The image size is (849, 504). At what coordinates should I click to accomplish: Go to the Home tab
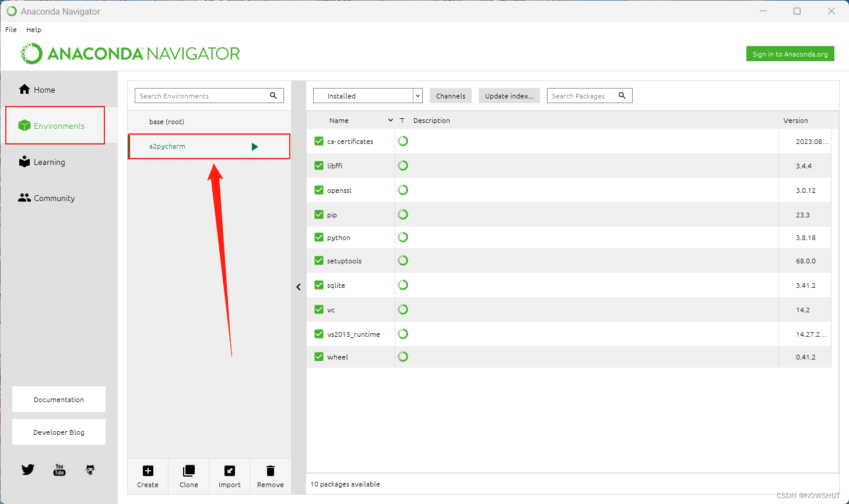point(58,89)
